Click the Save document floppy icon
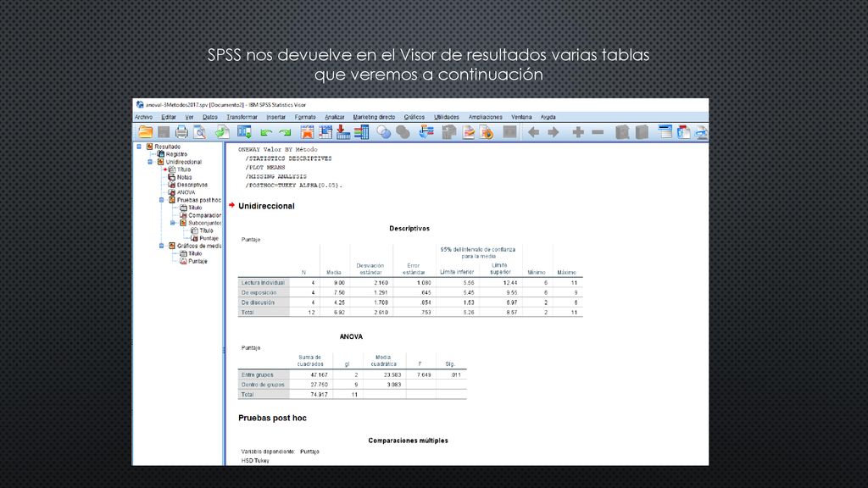The height and width of the screenshot is (488, 868). pos(164,131)
